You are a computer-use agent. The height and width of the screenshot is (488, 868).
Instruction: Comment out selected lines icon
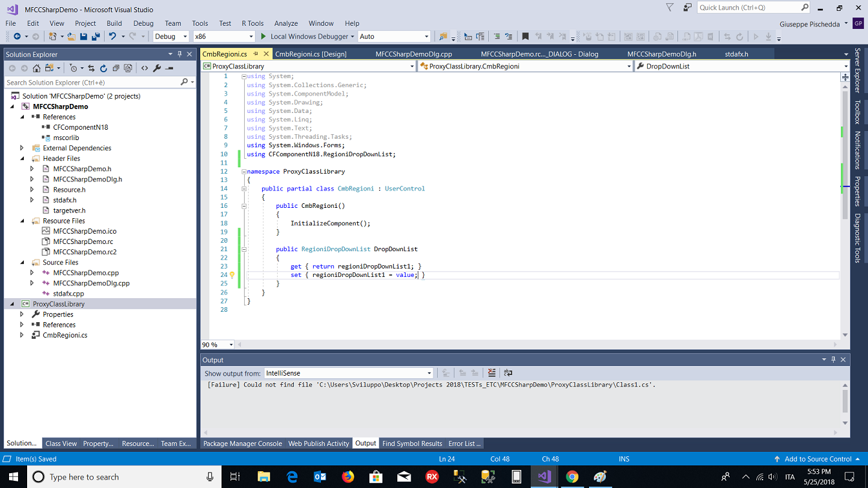pos(497,37)
